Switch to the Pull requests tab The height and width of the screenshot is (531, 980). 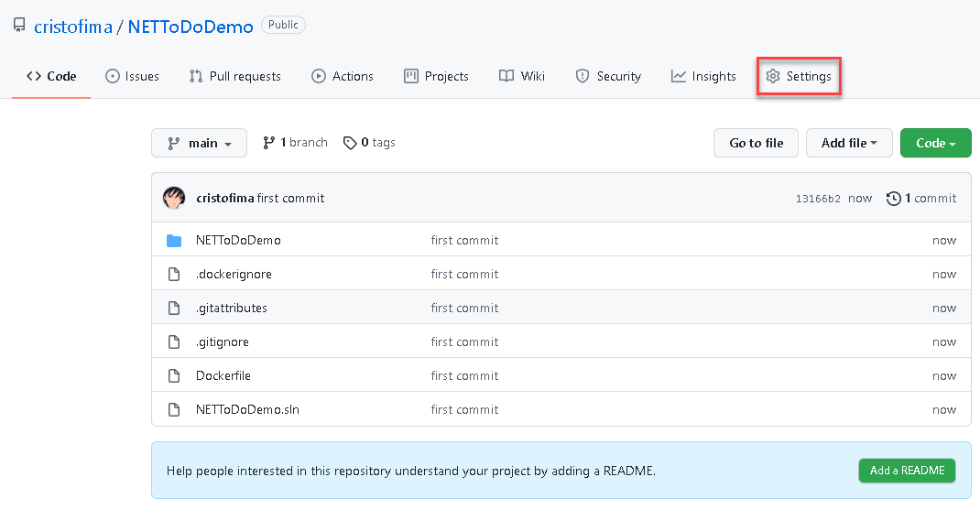(234, 76)
